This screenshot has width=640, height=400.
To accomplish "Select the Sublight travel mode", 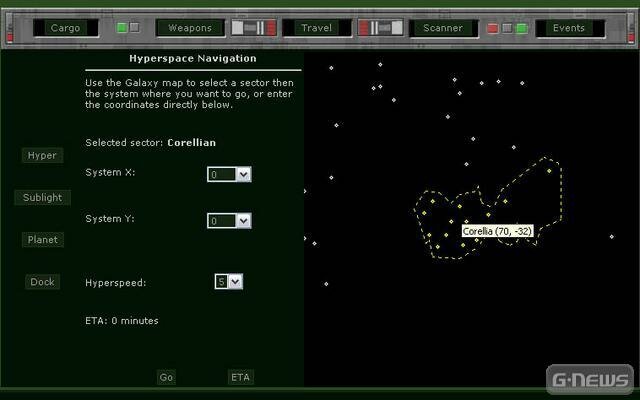I will (x=42, y=198).
